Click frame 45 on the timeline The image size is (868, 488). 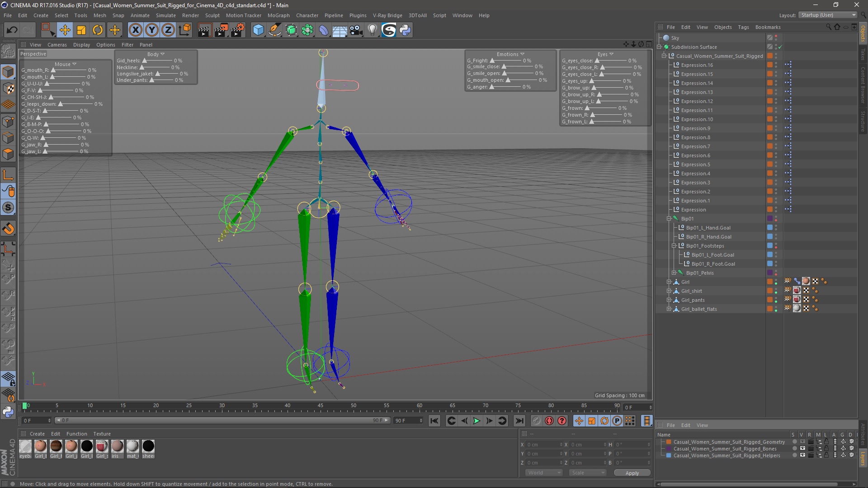(321, 406)
